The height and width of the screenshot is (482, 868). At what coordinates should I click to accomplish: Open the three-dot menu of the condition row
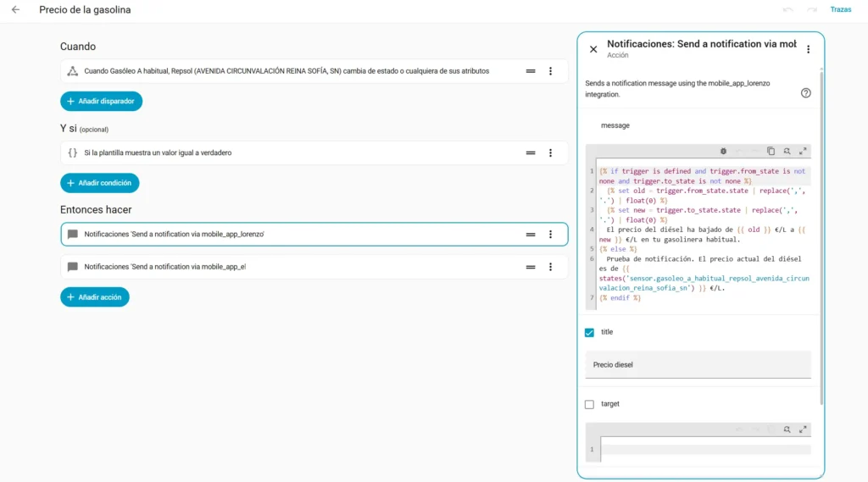tap(550, 152)
